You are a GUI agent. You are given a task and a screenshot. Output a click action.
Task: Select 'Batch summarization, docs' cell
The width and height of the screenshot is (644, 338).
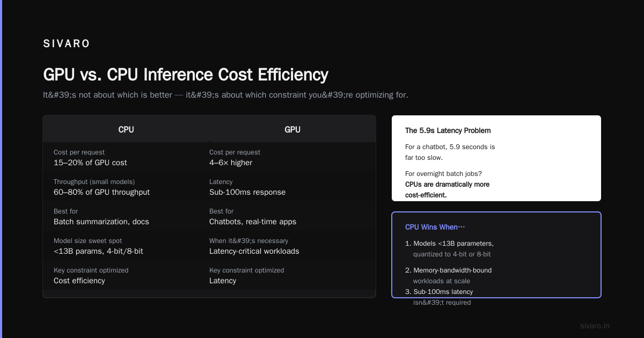point(101,222)
